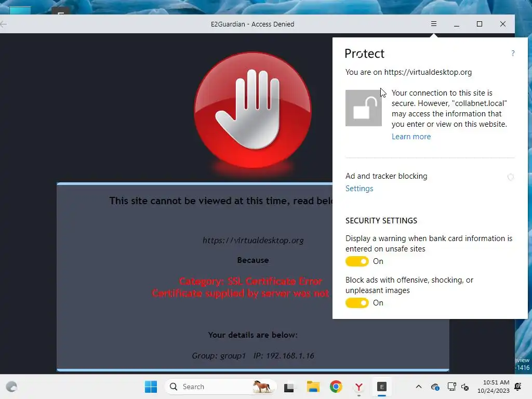Click the muted volume tray icon
Image resolution: width=532 pixels, height=399 pixels.
[x=465, y=387]
